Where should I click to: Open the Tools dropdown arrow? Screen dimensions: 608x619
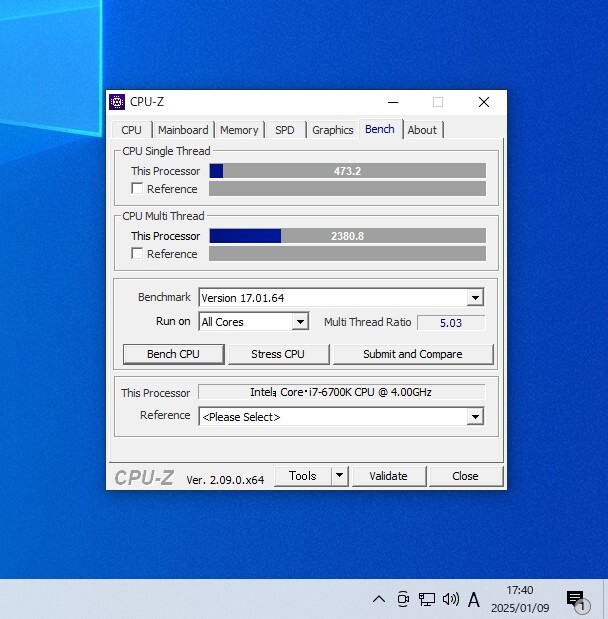pyautogui.click(x=340, y=476)
